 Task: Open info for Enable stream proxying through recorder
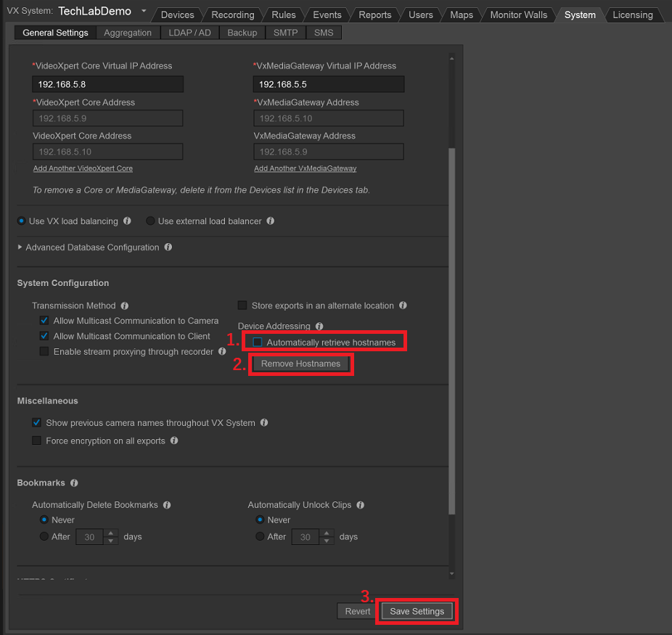pyautogui.click(x=224, y=351)
